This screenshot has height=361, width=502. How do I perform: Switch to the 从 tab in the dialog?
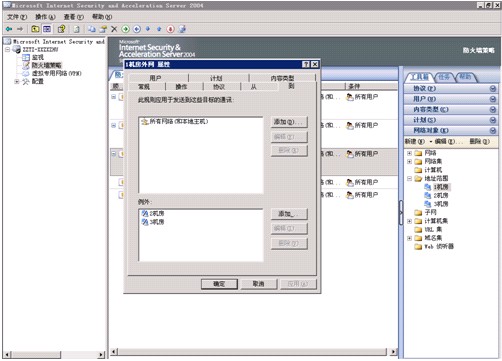pyautogui.click(x=254, y=87)
